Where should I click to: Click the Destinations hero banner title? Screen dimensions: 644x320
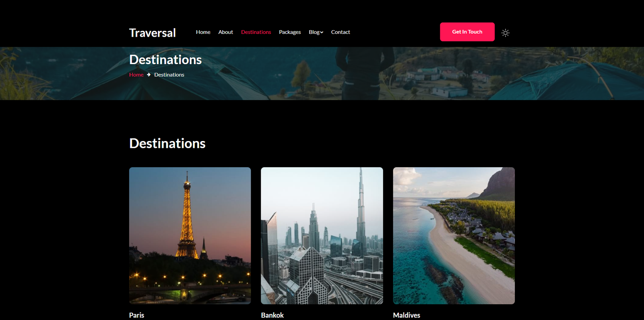[165, 60]
